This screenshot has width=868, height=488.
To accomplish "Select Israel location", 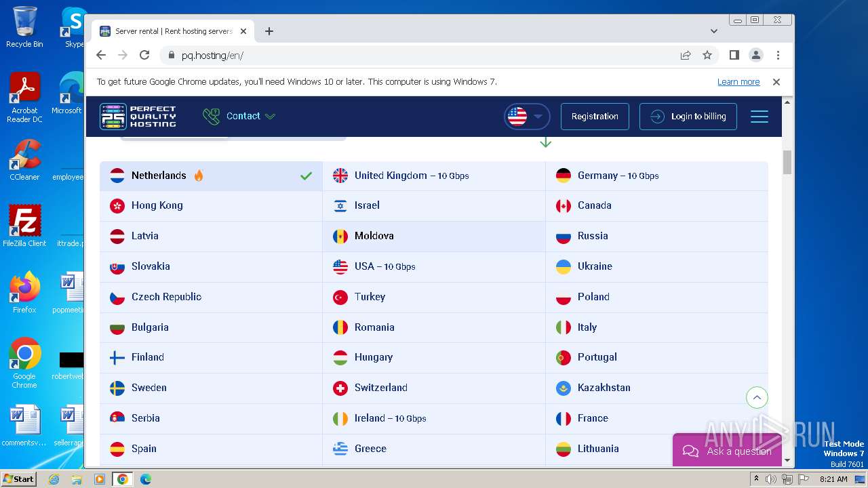I will [x=434, y=205].
